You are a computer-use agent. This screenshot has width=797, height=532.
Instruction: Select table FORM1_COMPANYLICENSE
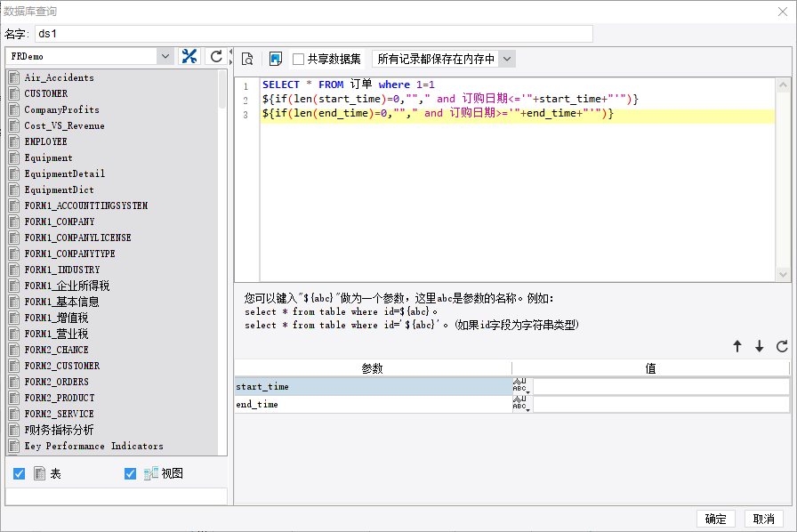(x=77, y=238)
